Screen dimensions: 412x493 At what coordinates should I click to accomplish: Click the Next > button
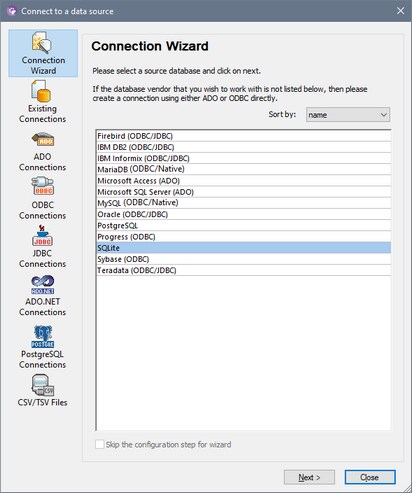[x=309, y=477]
